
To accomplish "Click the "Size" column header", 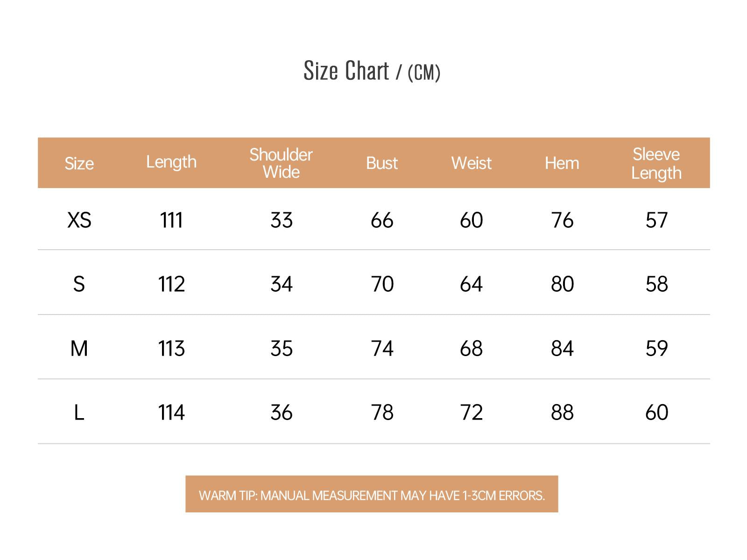I will pyautogui.click(x=79, y=163).
